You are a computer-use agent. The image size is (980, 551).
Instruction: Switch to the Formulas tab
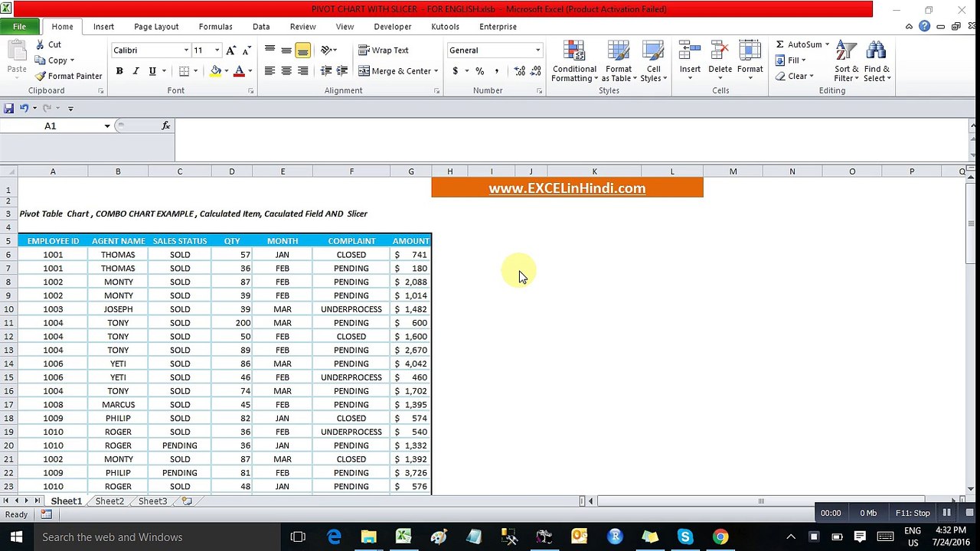(215, 26)
